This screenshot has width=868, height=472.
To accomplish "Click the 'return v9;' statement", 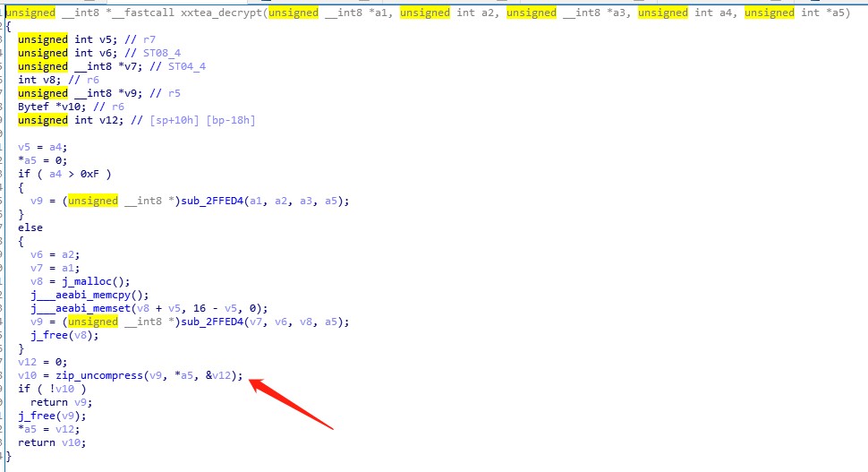I will [62, 402].
